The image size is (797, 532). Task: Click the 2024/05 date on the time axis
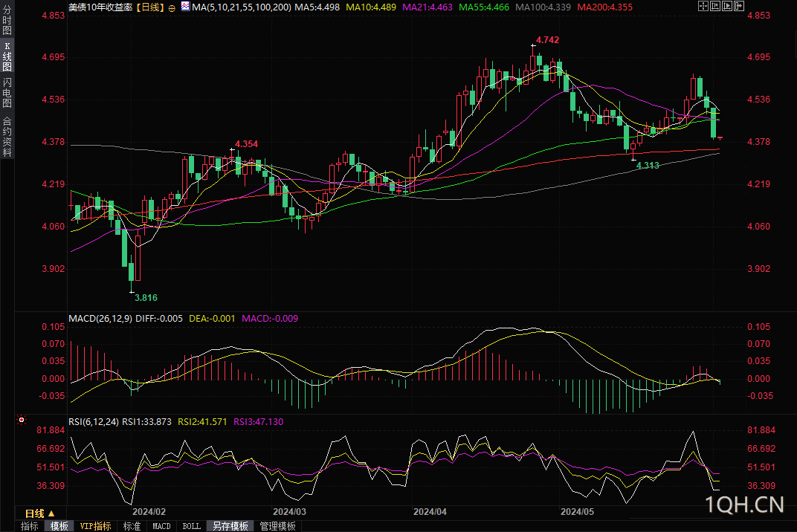pyautogui.click(x=577, y=512)
